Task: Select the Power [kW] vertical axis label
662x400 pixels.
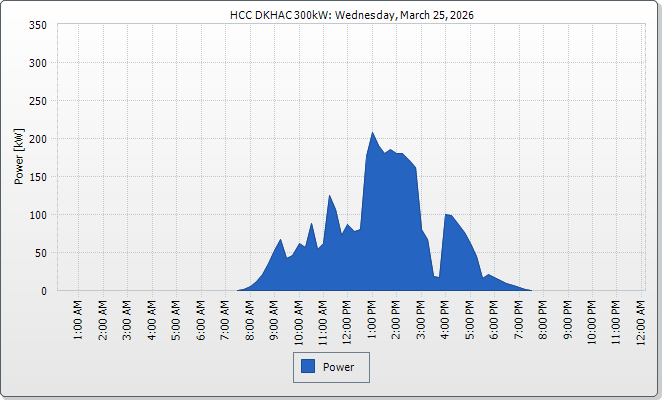Action: click(18, 157)
